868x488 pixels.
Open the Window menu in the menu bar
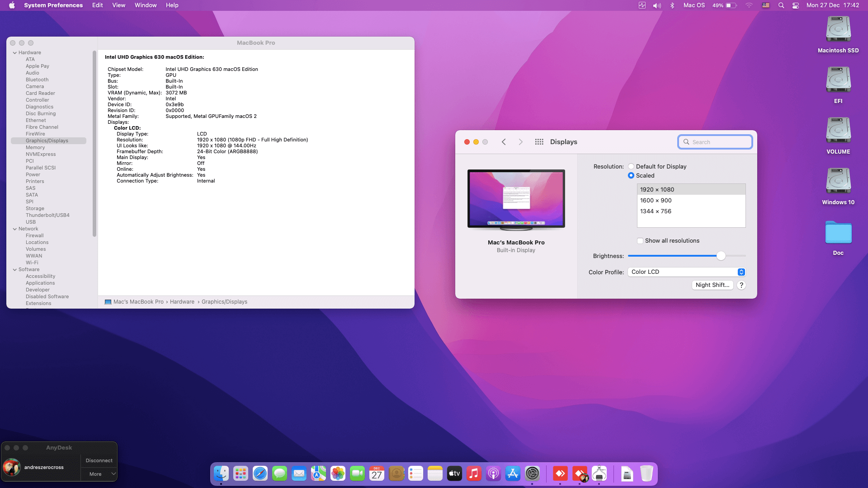[145, 5]
